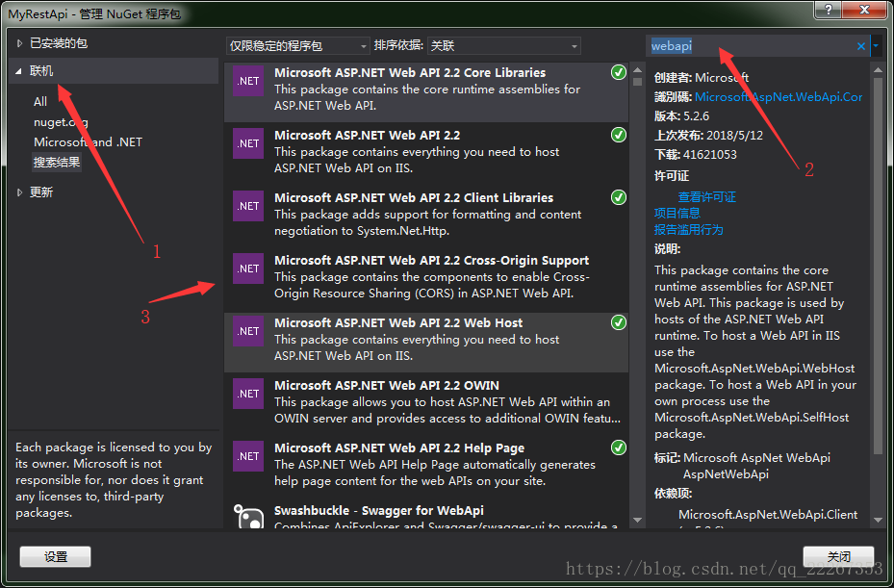Click installed checkmark on Web Host package
Viewport: 894px width, 588px height.
pyautogui.click(x=618, y=322)
